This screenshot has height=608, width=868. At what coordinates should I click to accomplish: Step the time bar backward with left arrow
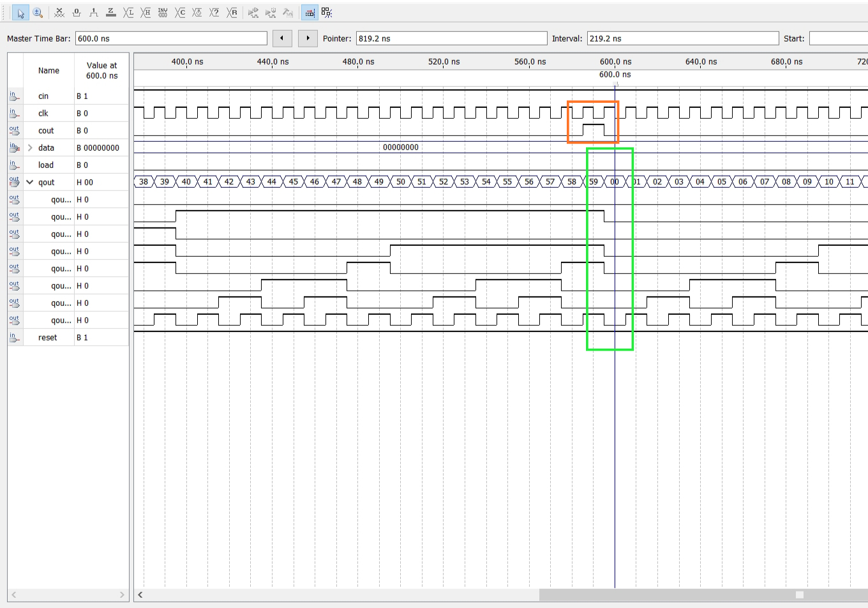(282, 38)
